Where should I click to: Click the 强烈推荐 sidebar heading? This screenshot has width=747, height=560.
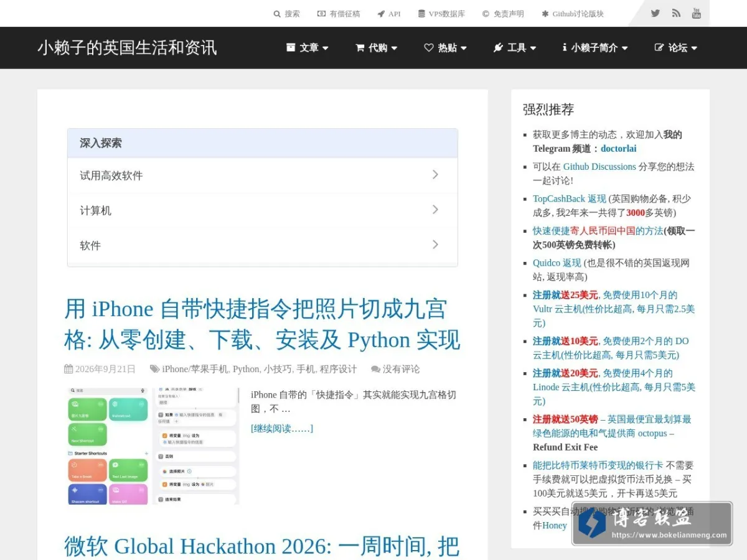[x=548, y=110]
